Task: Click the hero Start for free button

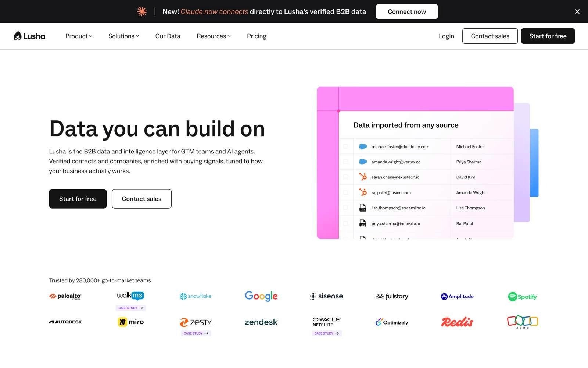Action: 78,199
